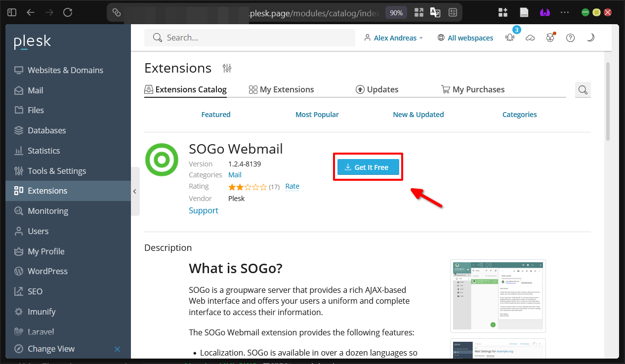Open the first SOGo mail screenshot thumbnail
The height and width of the screenshot is (364, 625).
pos(498,296)
